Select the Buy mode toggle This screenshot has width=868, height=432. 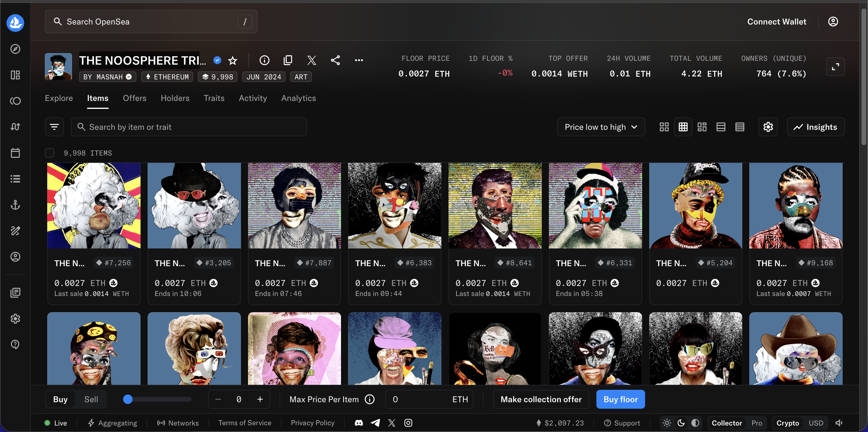click(x=60, y=399)
